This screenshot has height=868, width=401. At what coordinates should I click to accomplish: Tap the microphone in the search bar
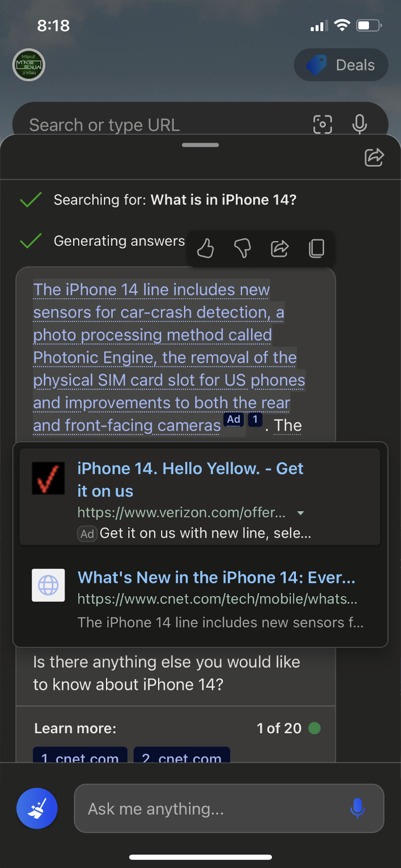point(359,125)
